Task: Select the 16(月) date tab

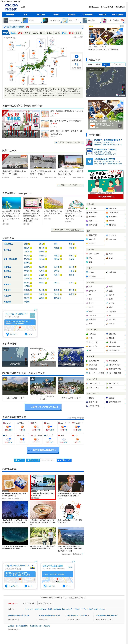Action: 79,33
